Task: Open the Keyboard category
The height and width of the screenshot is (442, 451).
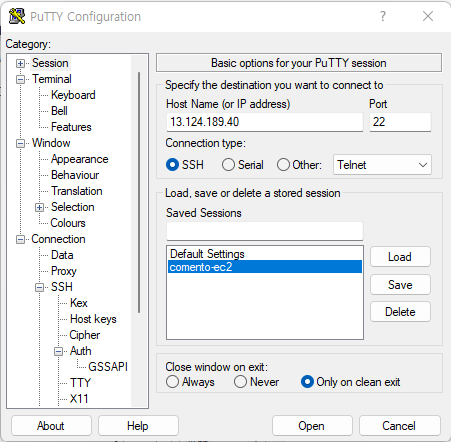Action: (73, 95)
